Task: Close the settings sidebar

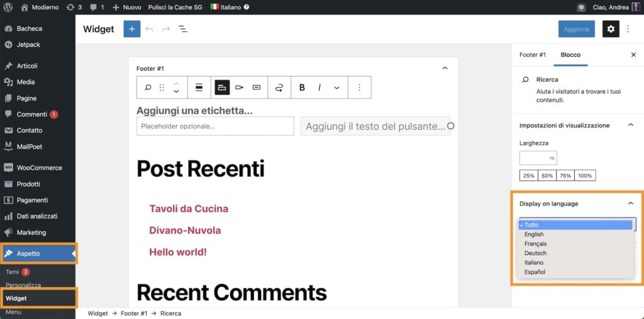Action: click(633, 55)
